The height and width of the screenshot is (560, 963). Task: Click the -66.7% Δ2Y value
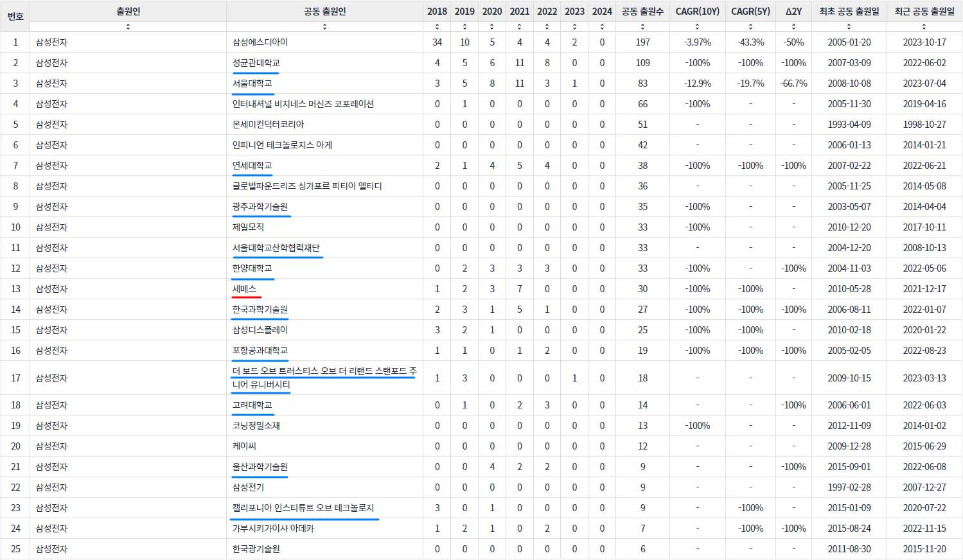pos(793,83)
